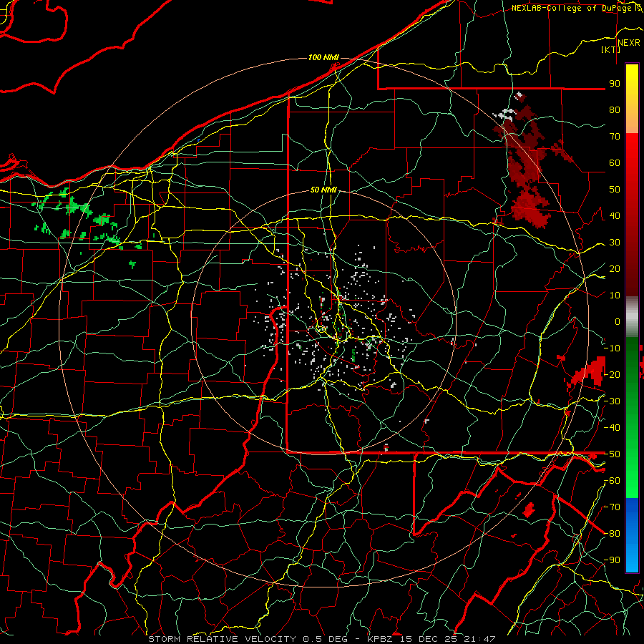Click the -10 value on velocity scale
The height and width of the screenshot is (644, 644).
(x=612, y=348)
